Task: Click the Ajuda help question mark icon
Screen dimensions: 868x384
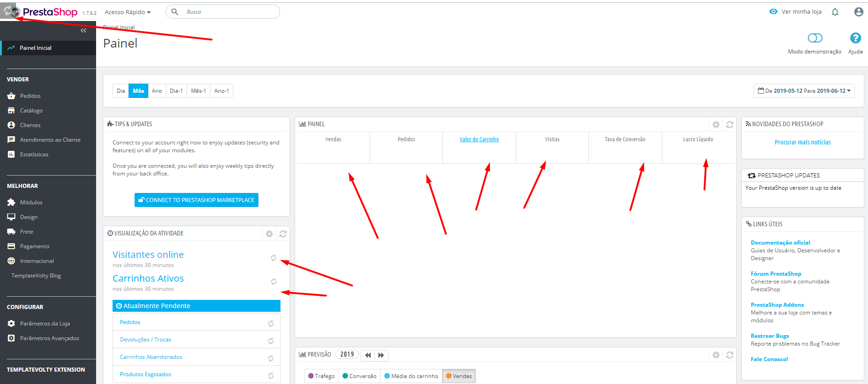Action: (855, 38)
